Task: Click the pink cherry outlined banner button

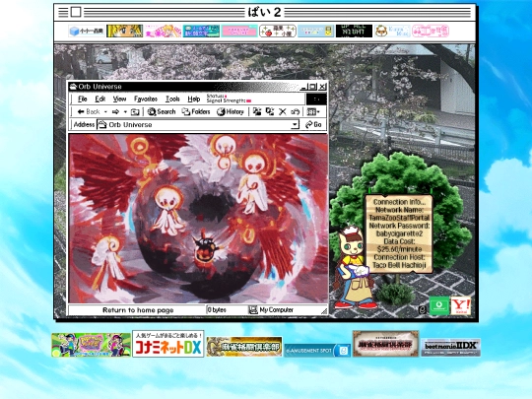Action: click(431, 31)
